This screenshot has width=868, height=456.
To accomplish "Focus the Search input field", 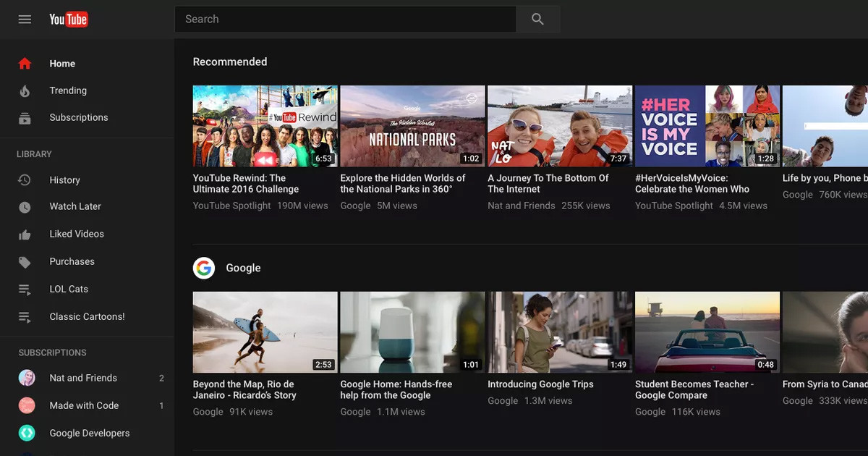I will pos(345,20).
